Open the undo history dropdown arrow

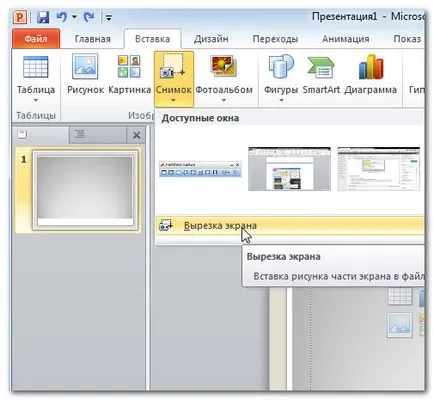pos(74,17)
